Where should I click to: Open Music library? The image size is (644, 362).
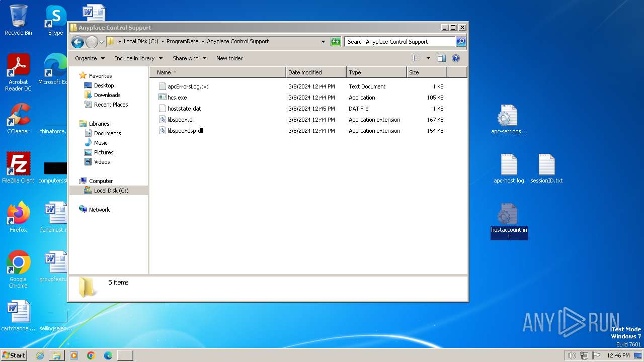pyautogui.click(x=101, y=143)
